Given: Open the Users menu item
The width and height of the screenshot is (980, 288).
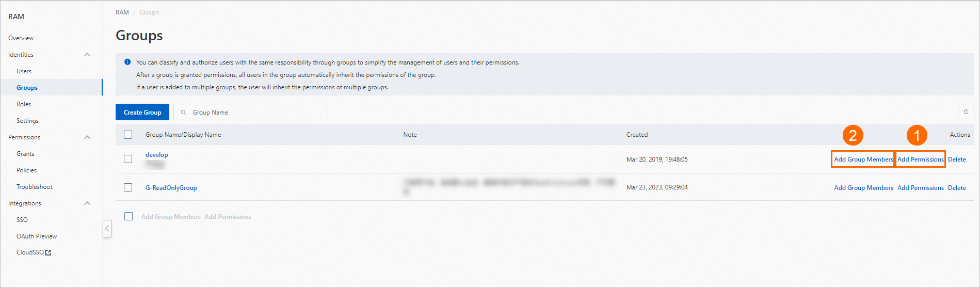Looking at the screenshot, I should 24,71.
